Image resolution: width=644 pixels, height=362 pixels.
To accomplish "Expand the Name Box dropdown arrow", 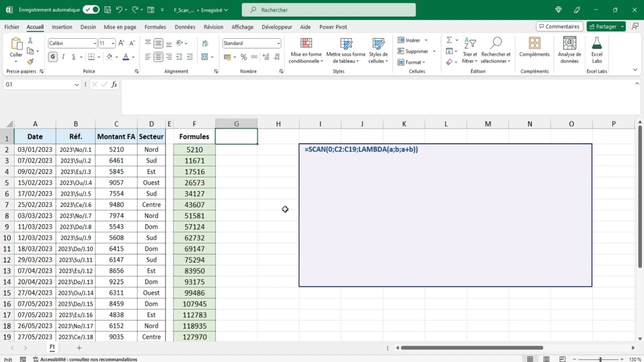I will (76, 84).
